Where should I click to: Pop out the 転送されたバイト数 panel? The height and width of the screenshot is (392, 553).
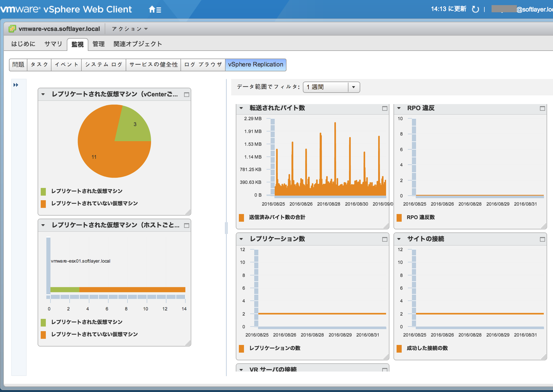[x=385, y=108]
